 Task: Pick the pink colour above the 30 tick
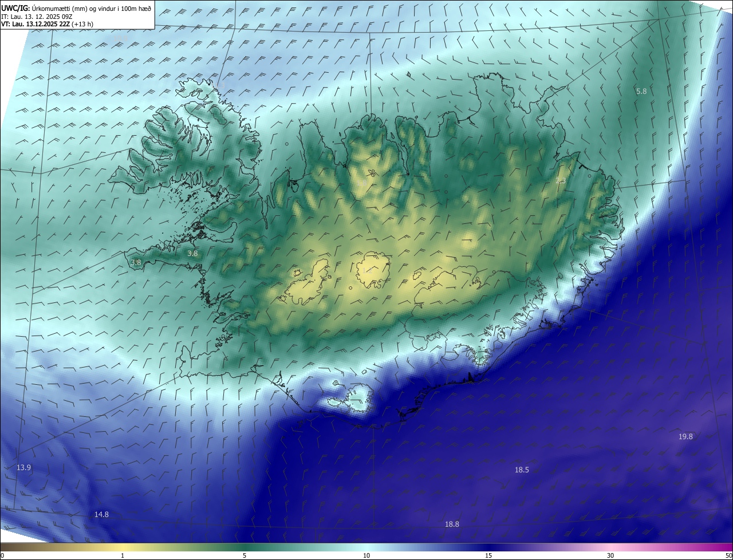click(610, 547)
